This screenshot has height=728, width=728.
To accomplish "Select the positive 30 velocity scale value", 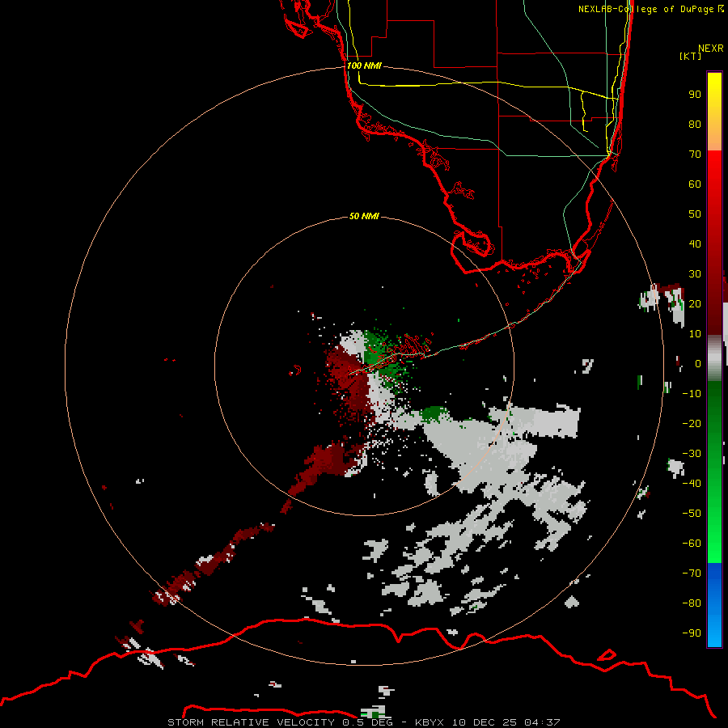I will click(x=695, y=274).
